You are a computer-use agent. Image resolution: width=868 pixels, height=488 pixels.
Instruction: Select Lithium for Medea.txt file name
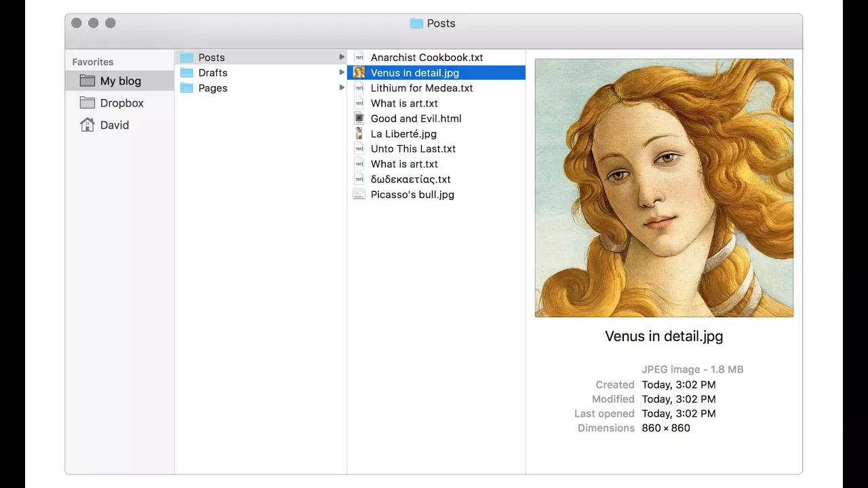click(422, 88)
